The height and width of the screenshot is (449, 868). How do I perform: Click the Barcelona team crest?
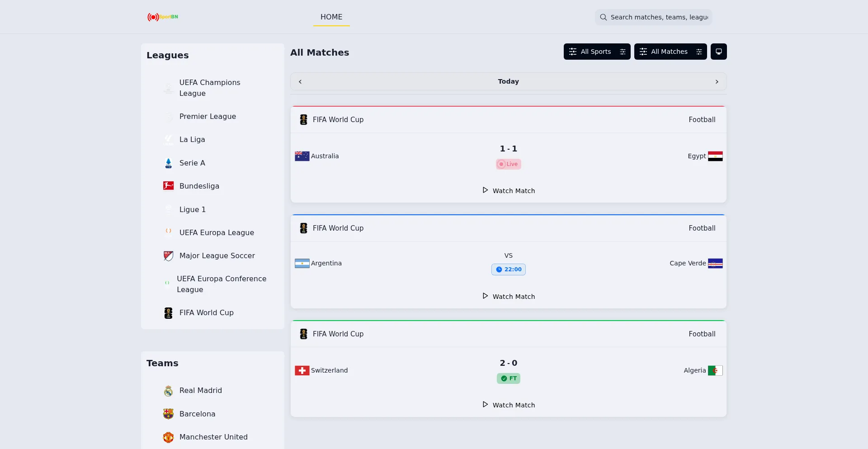(168, 414)
